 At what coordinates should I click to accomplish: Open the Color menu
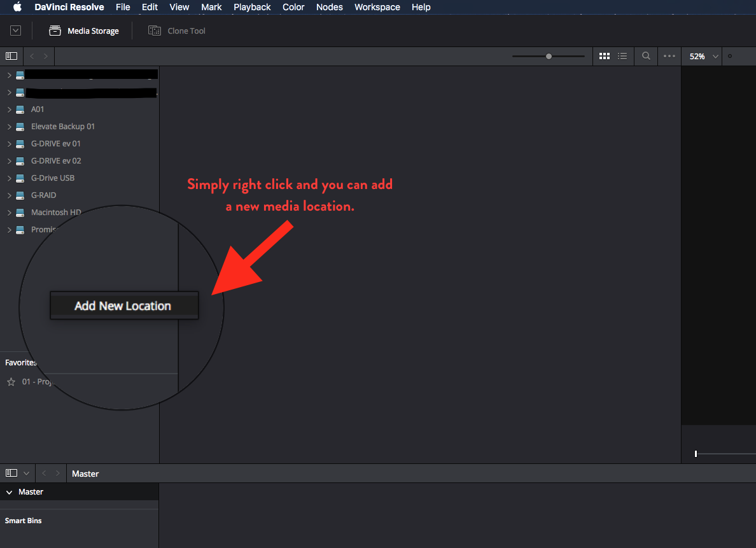coord(293,7)
